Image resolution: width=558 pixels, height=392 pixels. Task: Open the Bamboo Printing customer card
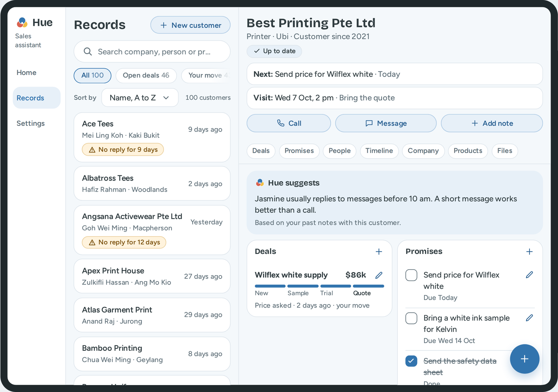coord(152,354)
